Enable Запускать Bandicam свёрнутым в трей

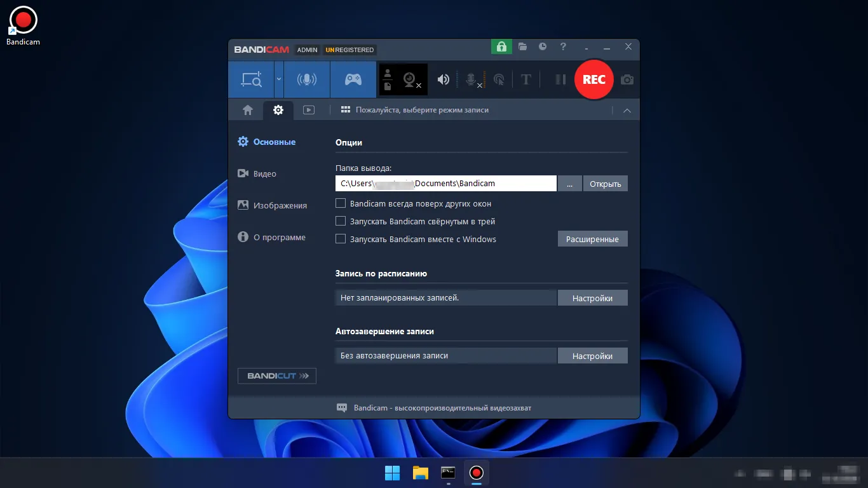coord(341,221)
